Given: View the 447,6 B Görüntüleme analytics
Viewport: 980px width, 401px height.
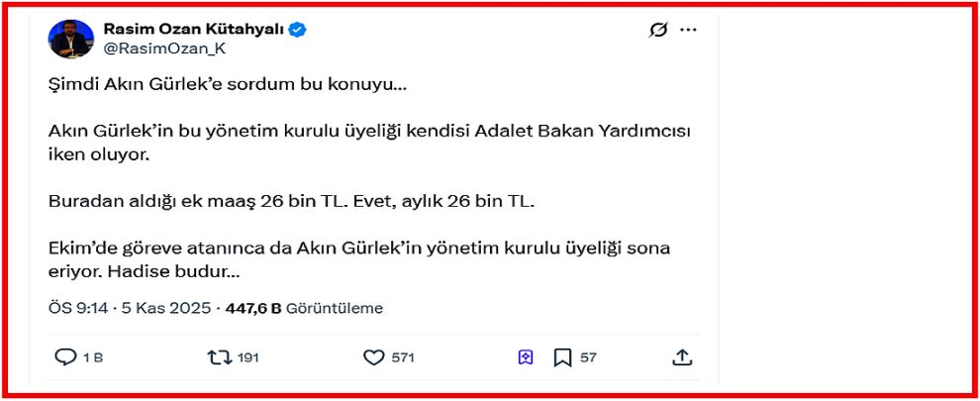Looking at the screenshot, I should tap(303, 308).
